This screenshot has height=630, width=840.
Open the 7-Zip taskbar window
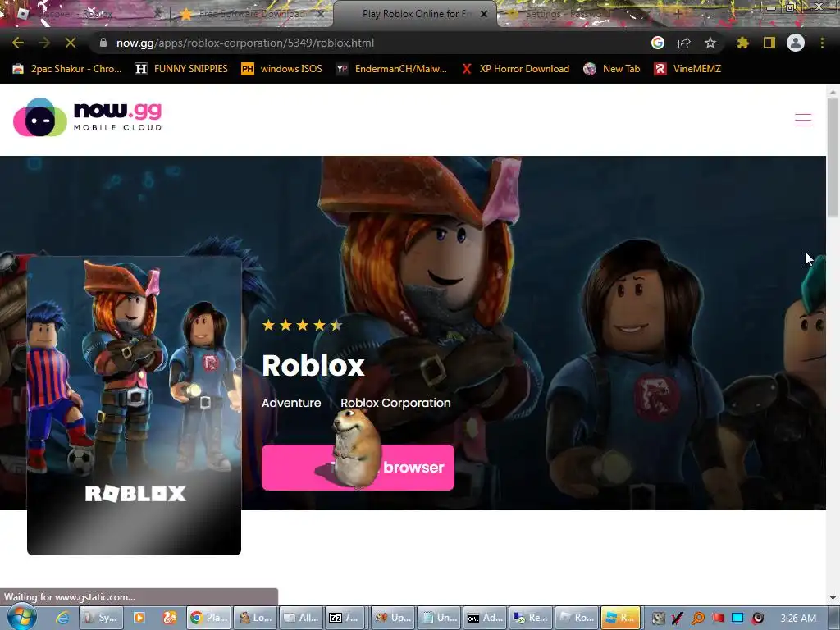point(345,618)
